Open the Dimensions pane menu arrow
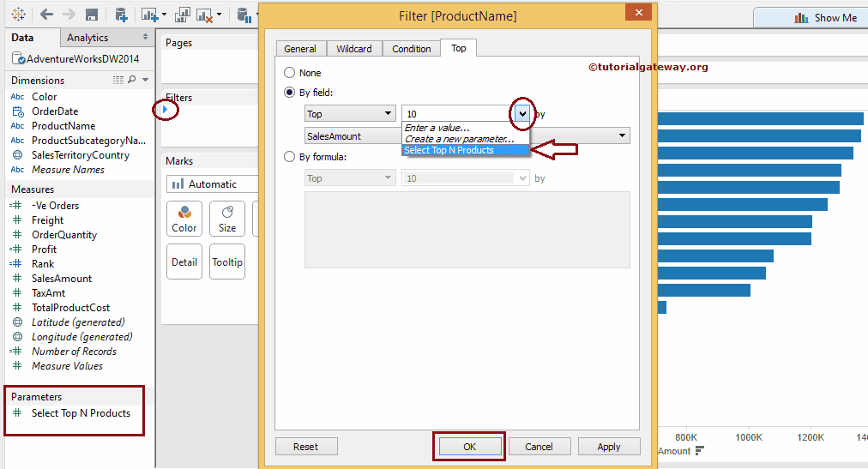 pyautogui.click(x=145, y=80)
